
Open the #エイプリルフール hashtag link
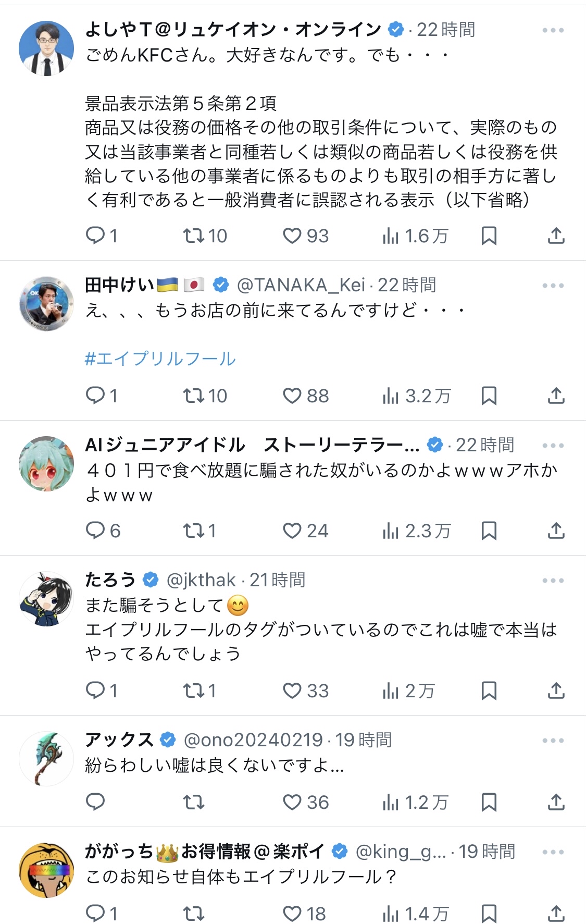[160, 359]
